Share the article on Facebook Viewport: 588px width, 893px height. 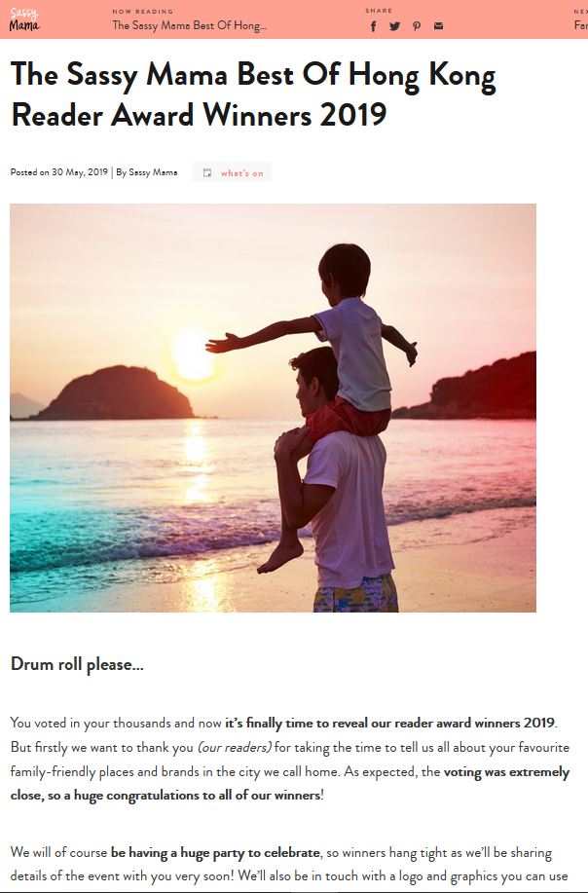tap(374, 26)
